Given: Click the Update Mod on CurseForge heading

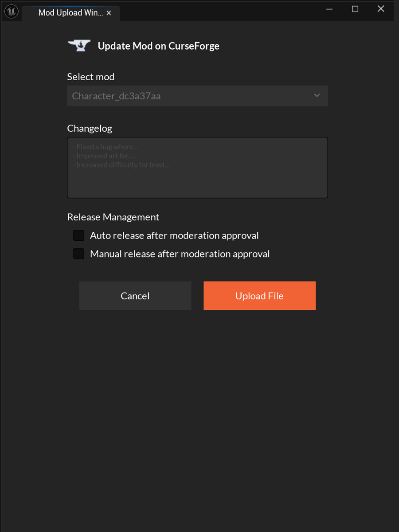Looking at the screenshot, I should click(158, 46).
